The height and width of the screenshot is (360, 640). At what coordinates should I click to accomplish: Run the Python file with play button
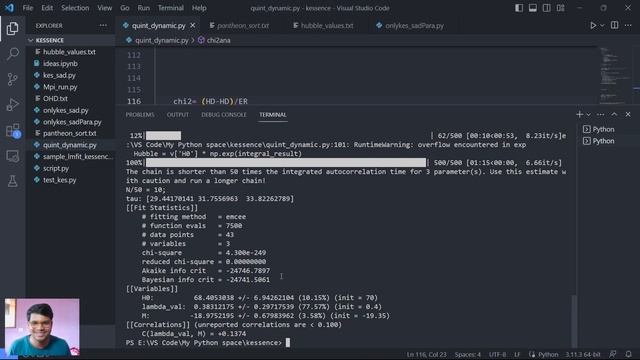(593, 25)
